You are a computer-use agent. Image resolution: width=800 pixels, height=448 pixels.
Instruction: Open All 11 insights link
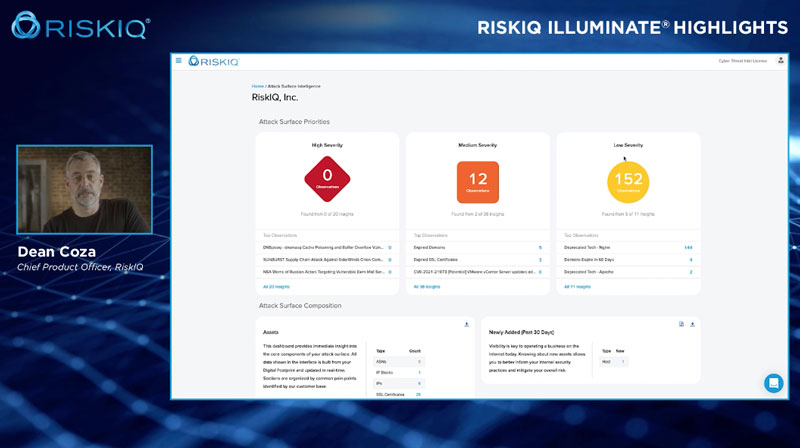[x=577, y=287]
